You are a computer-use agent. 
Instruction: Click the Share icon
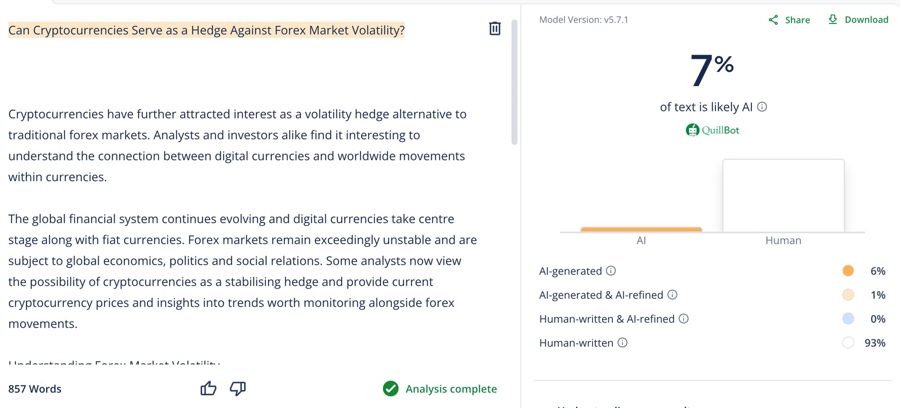773,20
